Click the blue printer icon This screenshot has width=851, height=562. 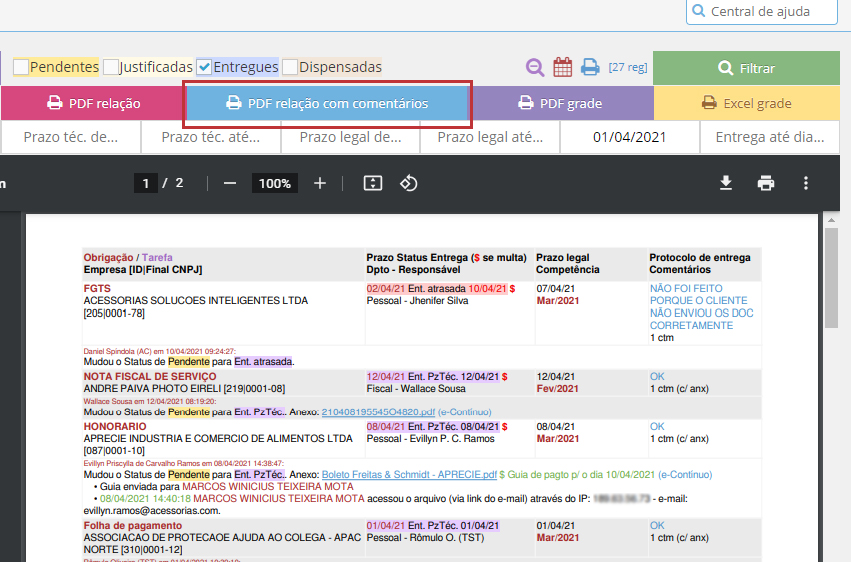pyautogui.click(x=590, y=67)
